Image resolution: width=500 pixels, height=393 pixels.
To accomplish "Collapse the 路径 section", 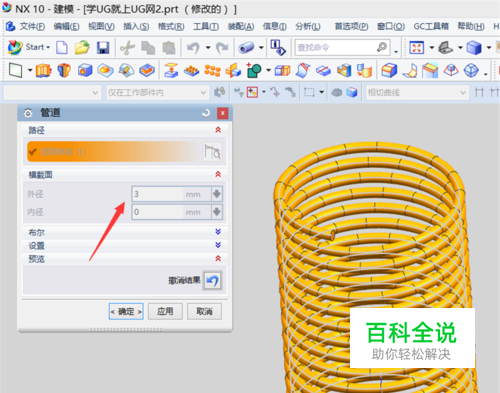I will (x=218, y=130).
